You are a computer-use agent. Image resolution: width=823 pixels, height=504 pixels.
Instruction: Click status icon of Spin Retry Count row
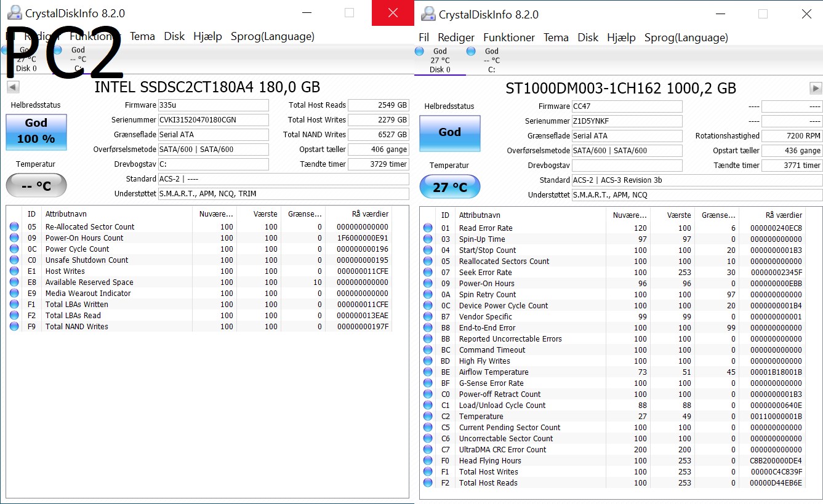click(x=428, y=295)
